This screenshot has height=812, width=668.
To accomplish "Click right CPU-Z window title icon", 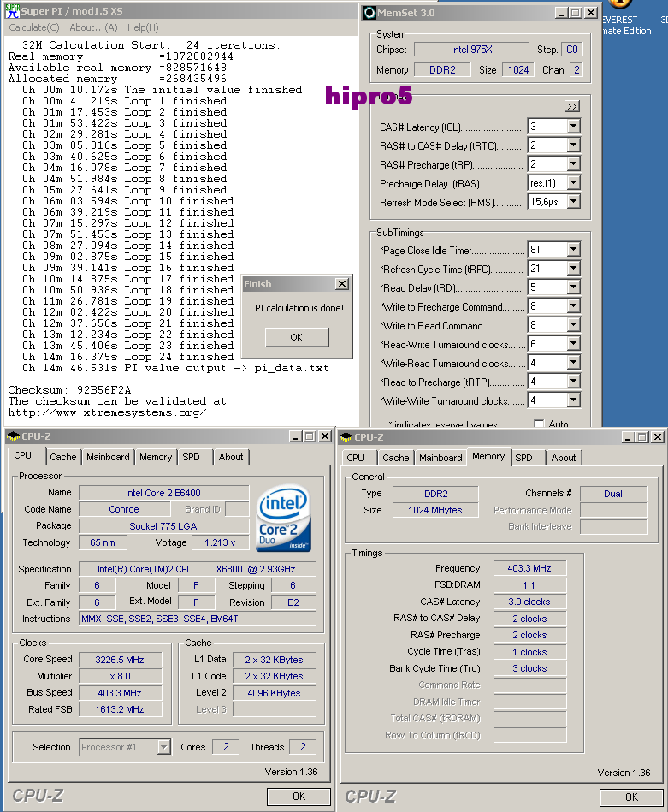I will (x=346, y=437).
